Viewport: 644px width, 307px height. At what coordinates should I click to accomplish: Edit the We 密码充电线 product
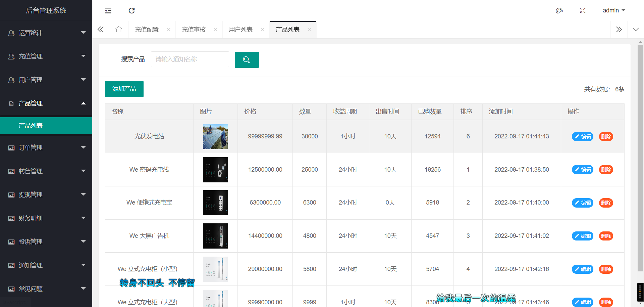point(583,170)
